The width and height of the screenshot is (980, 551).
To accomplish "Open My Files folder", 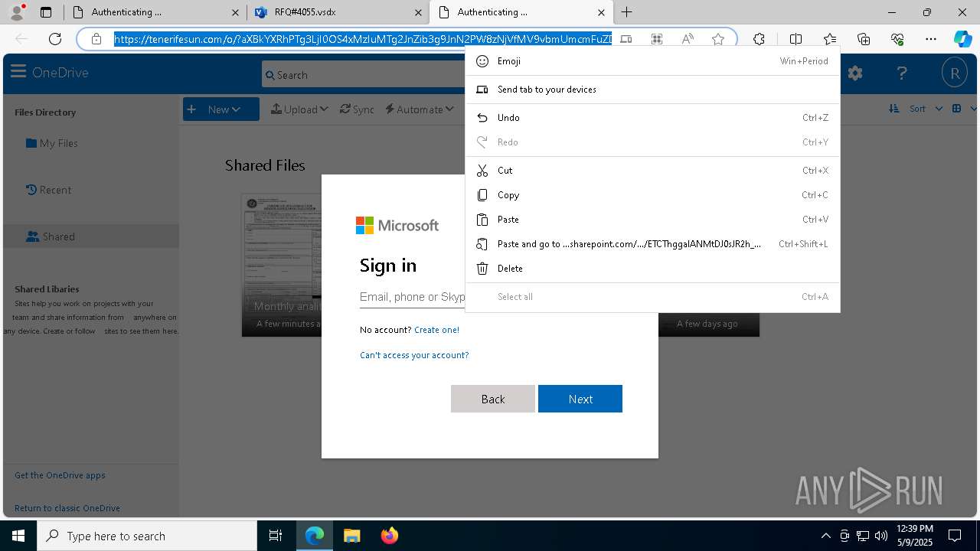I will coord(52,143).
